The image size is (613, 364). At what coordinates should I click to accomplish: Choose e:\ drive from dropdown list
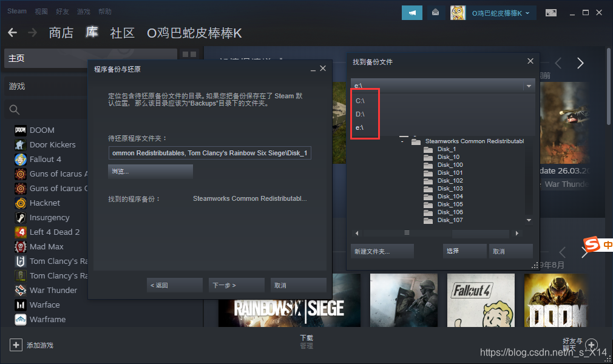pos(359,127)
